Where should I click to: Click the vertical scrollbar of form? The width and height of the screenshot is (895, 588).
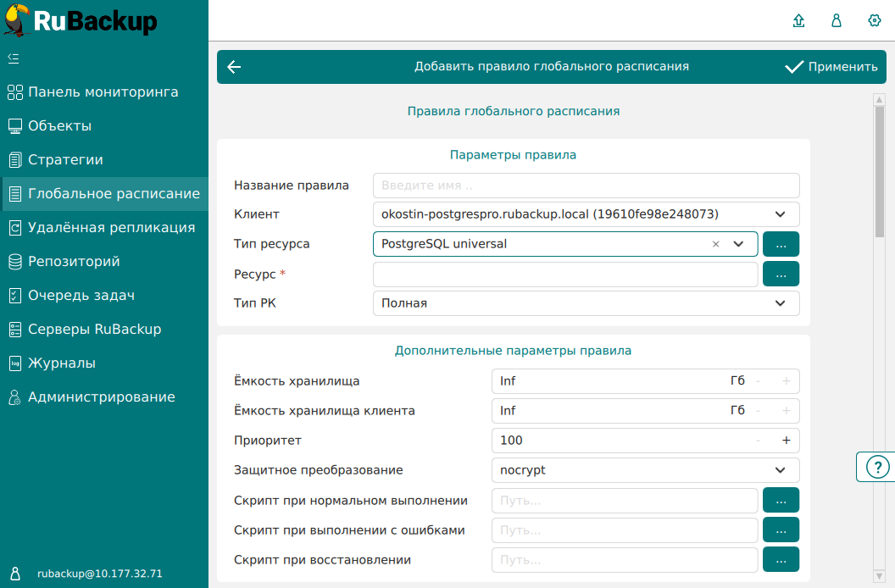[880, 169]
